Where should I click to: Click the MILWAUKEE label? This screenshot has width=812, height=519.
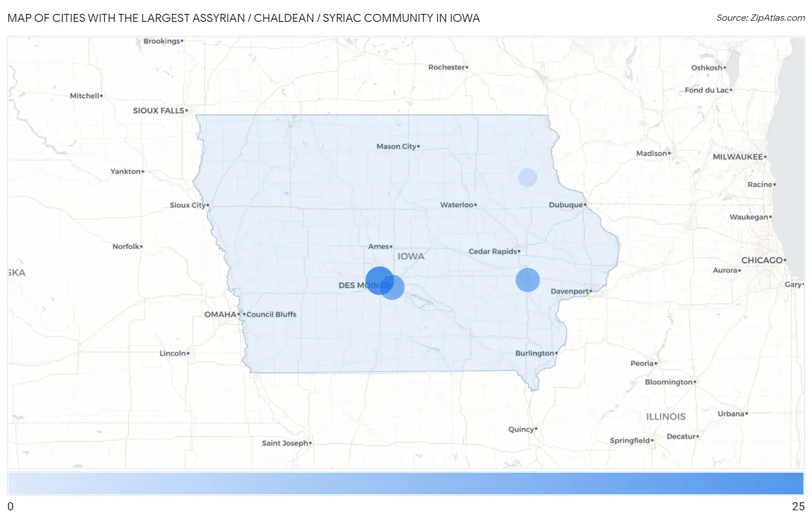tap(737, 156)
